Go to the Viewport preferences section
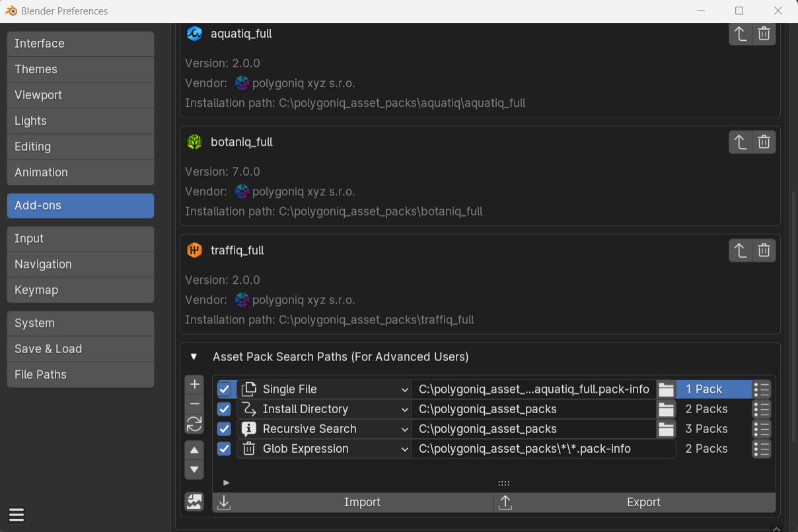798x532 pixels. point(81,95)
